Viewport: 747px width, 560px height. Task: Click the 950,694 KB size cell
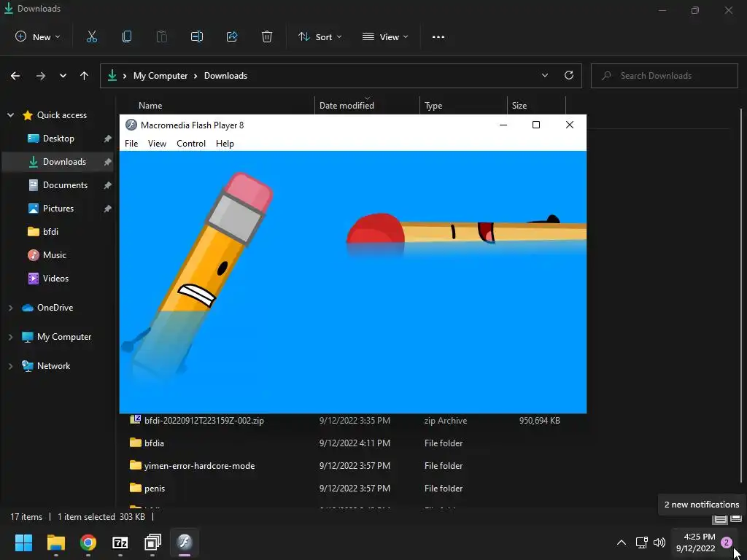[x=539, y=421]
